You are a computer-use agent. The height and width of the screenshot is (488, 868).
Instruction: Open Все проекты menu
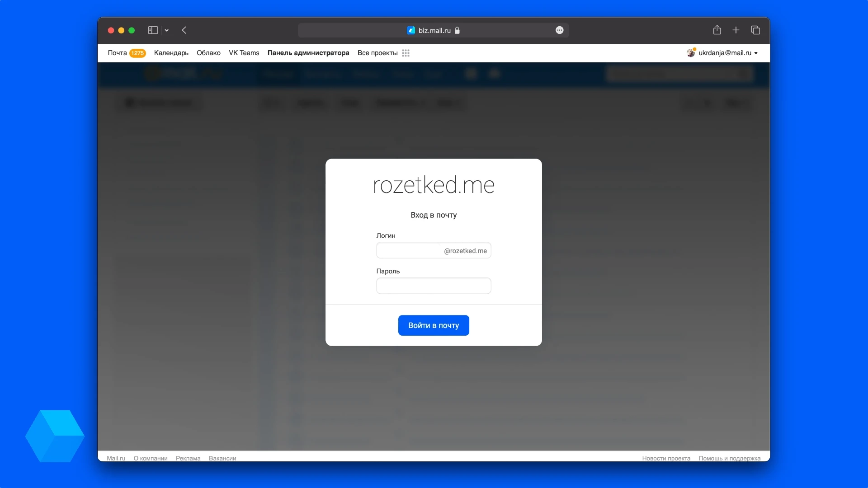point(377,53)
